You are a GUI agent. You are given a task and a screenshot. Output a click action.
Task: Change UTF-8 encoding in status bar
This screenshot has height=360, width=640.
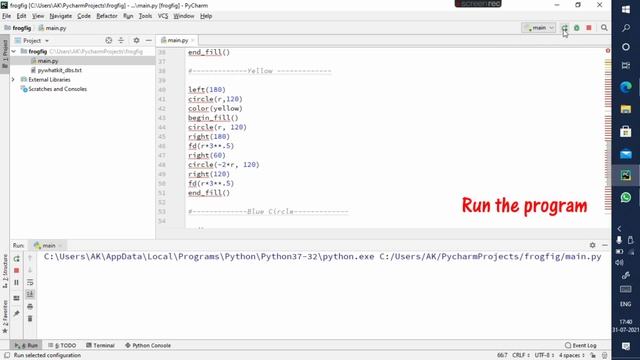click(544, 355)
